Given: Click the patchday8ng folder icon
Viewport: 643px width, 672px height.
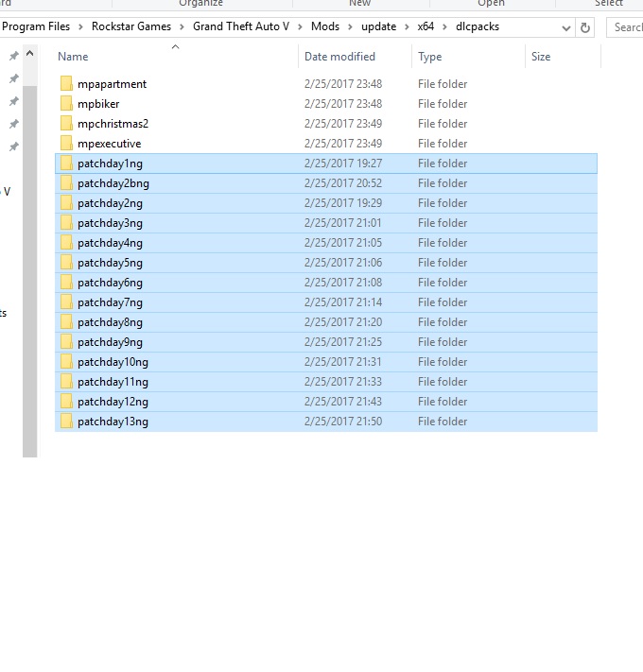Looking at the screenshot, I should [66, 322].
